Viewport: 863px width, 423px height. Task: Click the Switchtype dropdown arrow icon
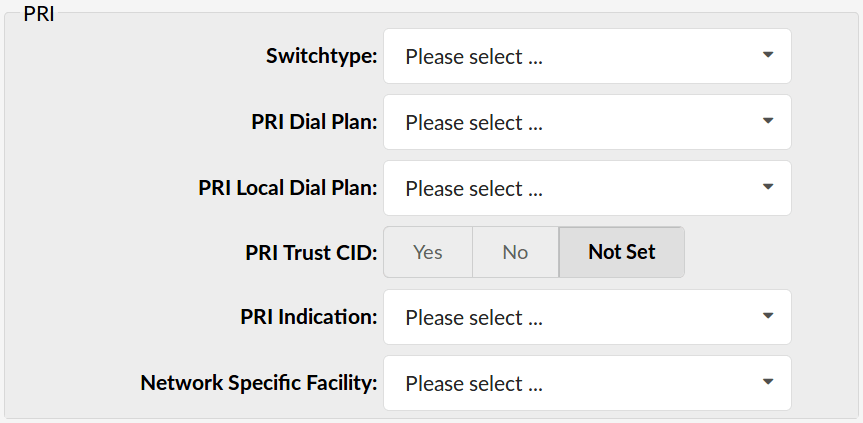(768, 55)
